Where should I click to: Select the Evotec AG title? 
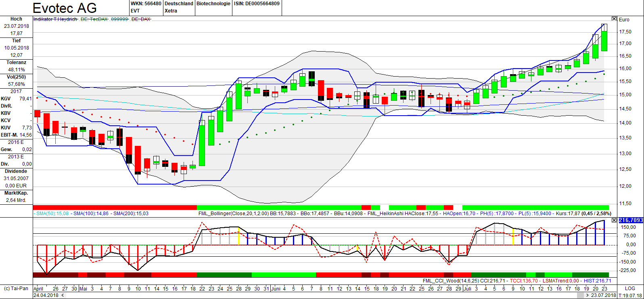point(65,8)
